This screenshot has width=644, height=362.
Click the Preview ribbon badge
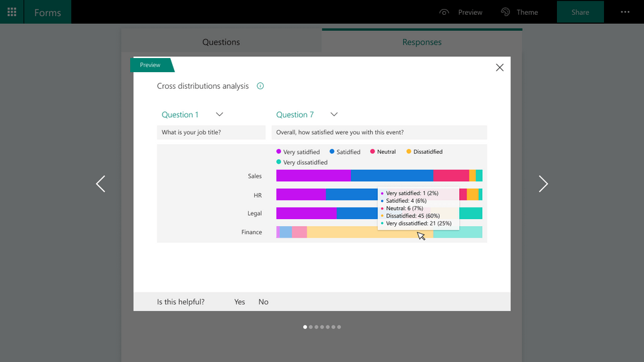click(x=152, y=65)
